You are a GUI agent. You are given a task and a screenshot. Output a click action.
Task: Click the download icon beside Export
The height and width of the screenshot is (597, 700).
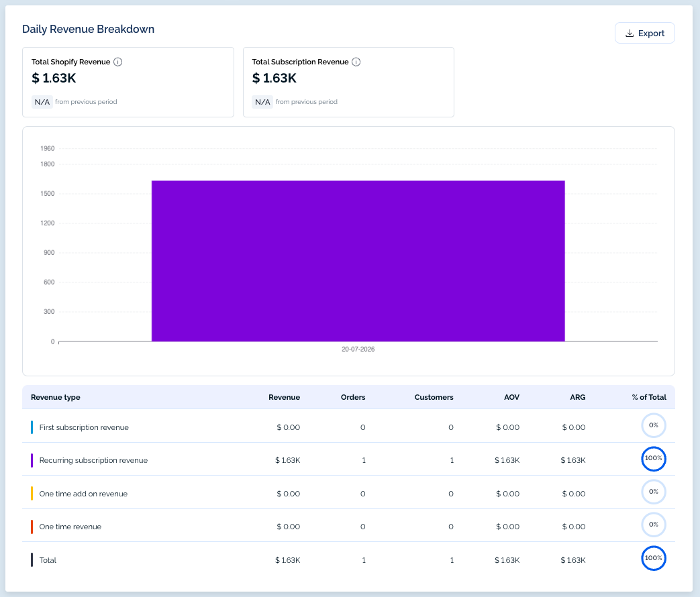point(630,34)
